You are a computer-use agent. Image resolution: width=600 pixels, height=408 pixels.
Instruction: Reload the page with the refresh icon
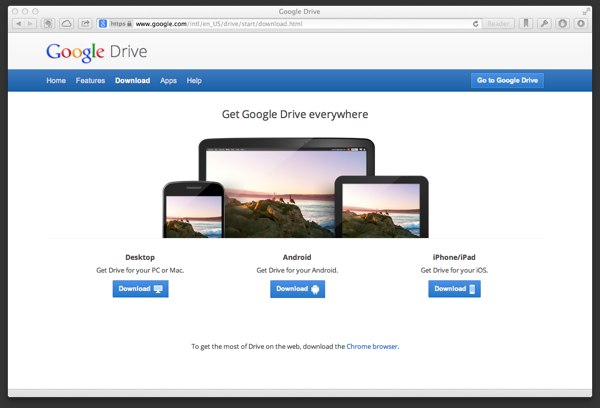click(x=475, y=24)
